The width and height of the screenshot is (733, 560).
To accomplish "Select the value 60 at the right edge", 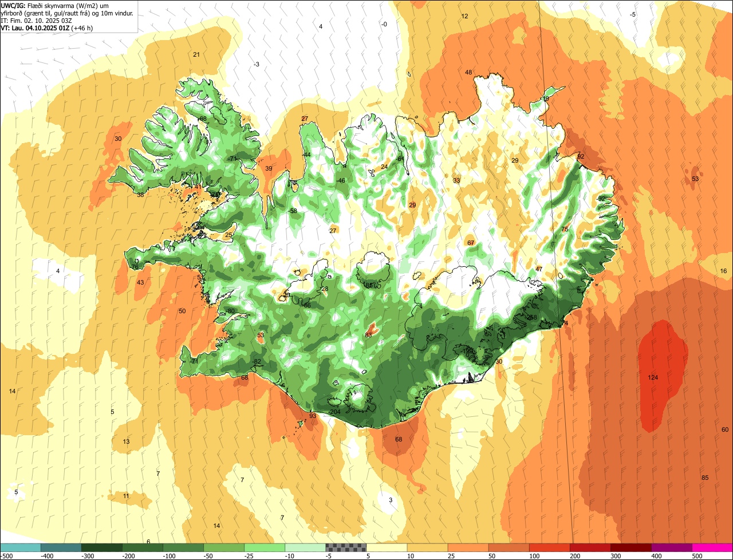I will tap(725, 429).
